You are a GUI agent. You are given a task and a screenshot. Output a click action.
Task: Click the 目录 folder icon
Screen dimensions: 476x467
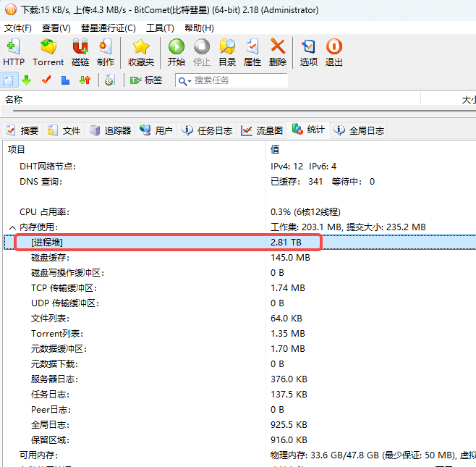pos(227,52)
